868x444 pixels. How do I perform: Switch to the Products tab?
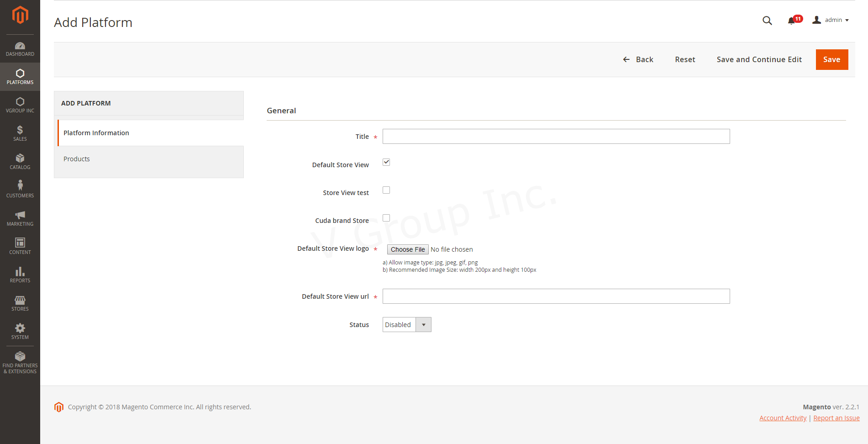77,159
